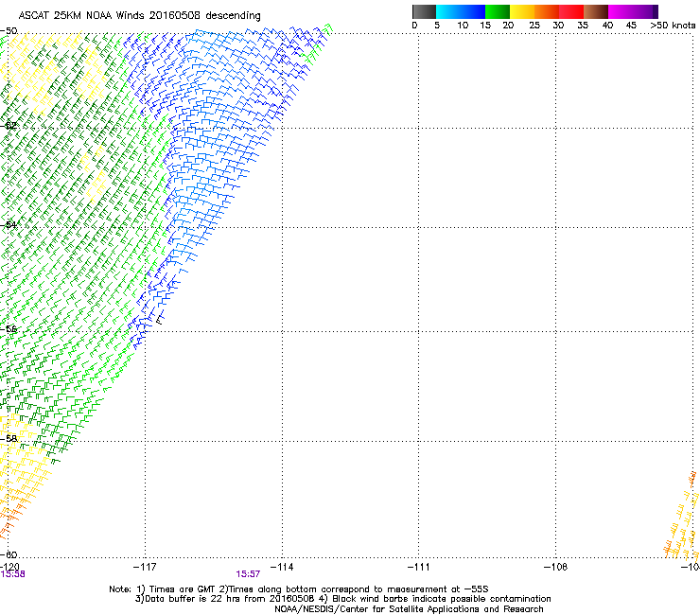Click the legend scale label "25"
The image size is (700, 615).
coord(534,26)
